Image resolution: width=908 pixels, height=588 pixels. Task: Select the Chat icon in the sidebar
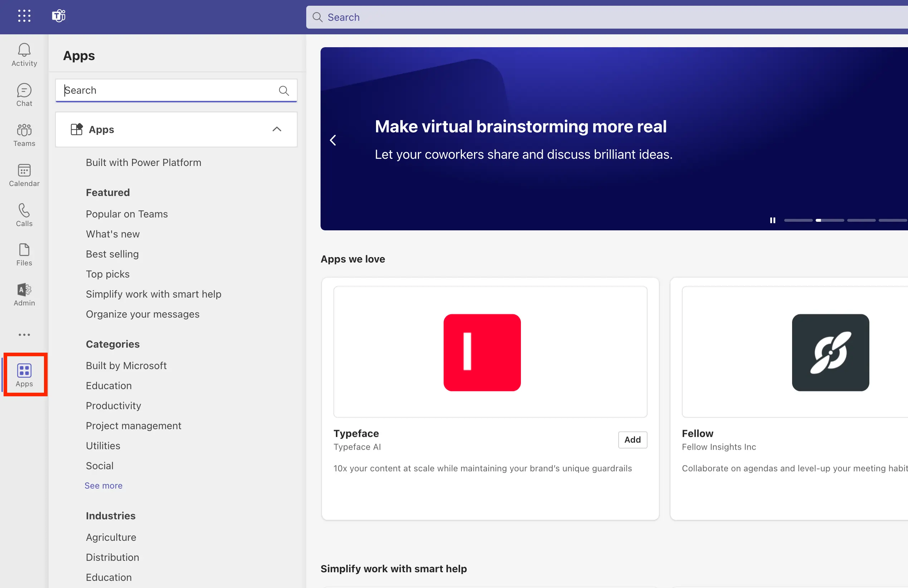coord(24,94)
